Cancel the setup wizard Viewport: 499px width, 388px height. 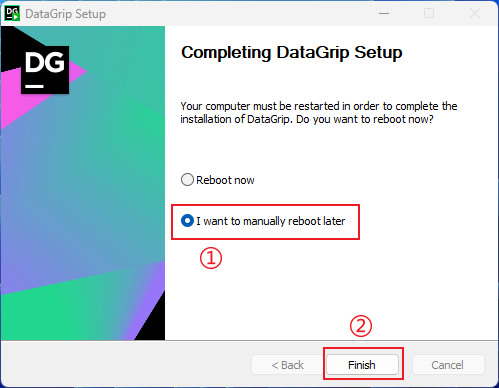[x=448, y=365]
